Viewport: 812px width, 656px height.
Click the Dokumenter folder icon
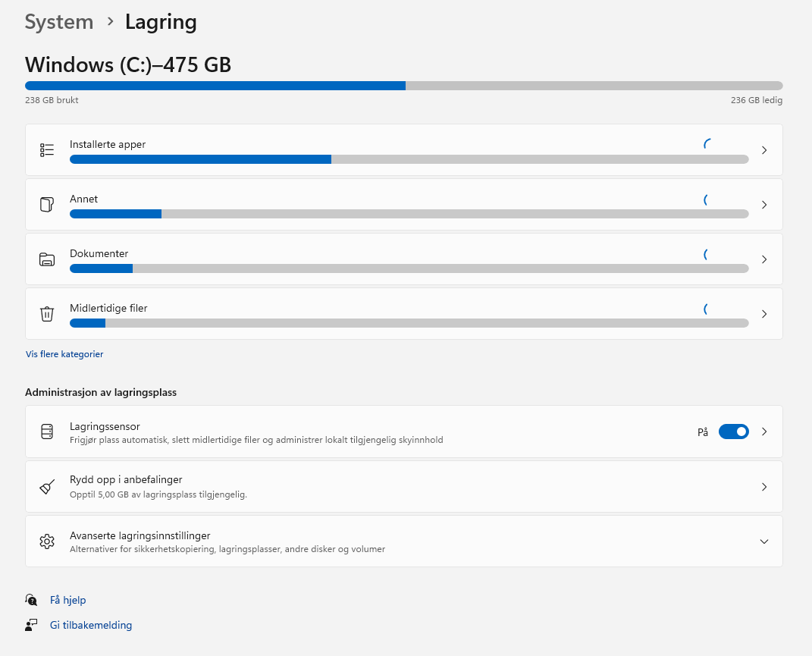tap(47, 259)
